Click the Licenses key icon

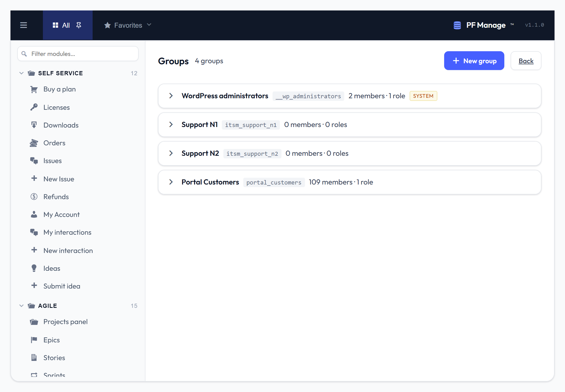(x=34, y=107)
